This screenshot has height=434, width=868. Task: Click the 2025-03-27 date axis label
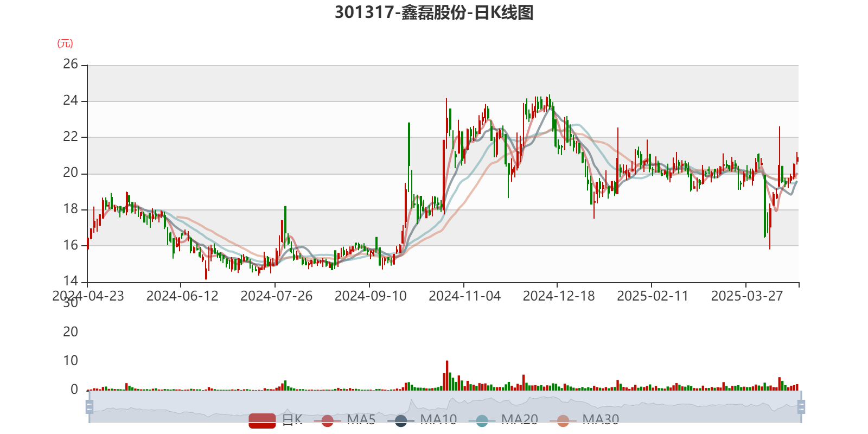tap(747, 296)
